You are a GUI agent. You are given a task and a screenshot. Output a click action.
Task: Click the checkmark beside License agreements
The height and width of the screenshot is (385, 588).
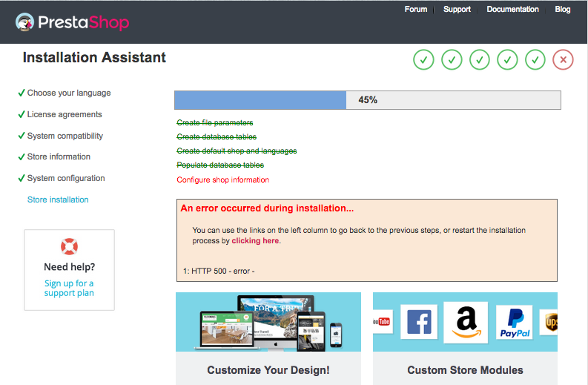point(22,114)
